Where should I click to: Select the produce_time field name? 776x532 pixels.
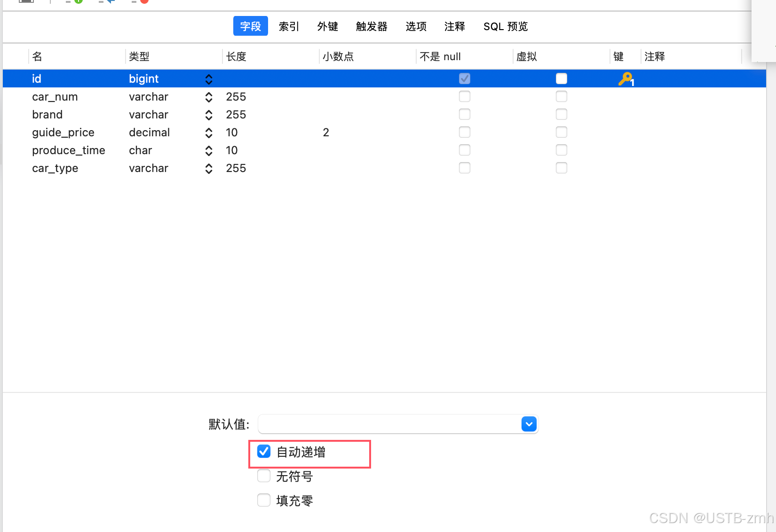69,150
